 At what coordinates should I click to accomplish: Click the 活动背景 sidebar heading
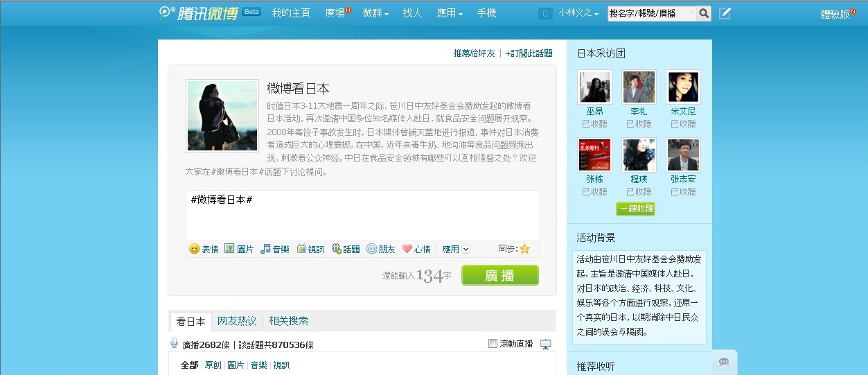pos(596,238)
